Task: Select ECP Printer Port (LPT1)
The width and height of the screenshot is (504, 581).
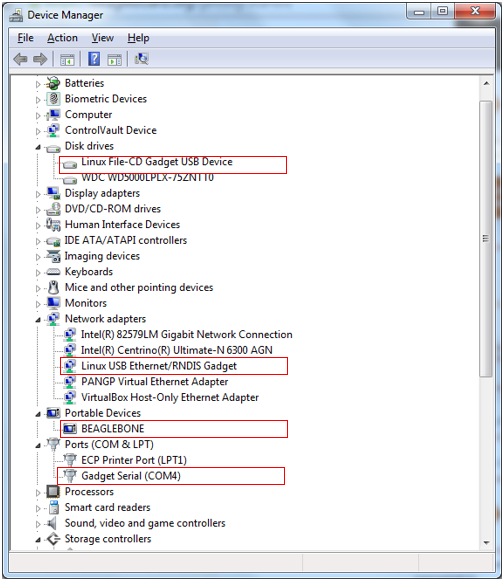Action: click(134, 460)
